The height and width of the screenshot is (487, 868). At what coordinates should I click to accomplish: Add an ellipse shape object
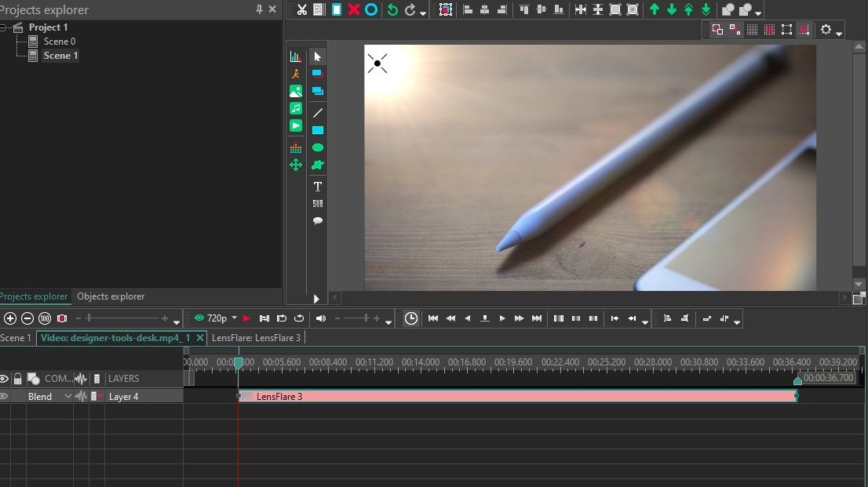click(318, 147)
